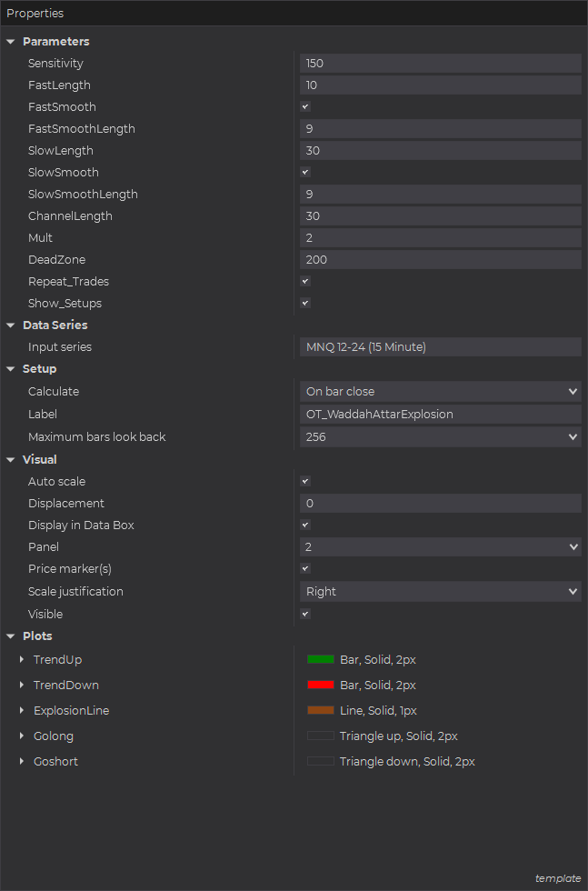Disable Repeat_Trades checkbox
588x891 pixels.
pyautogui.click(x=305, y=282)
